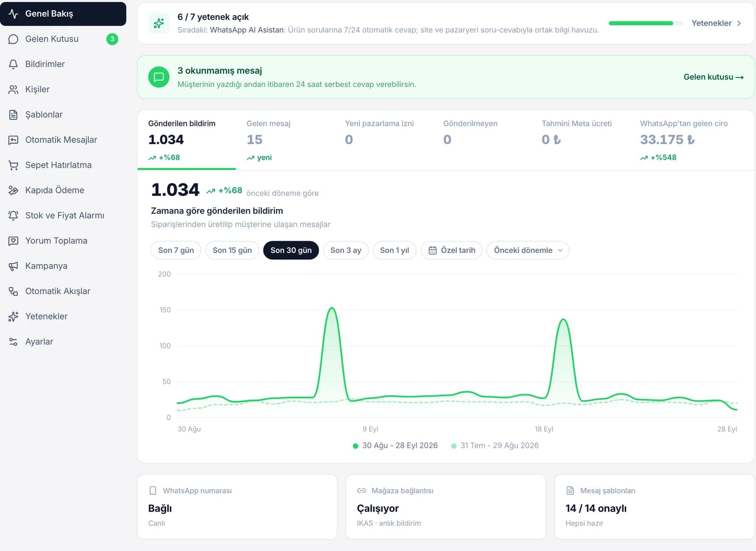Open the Özel tarih date picker
Viewport: 756px width, 551px height.
coord(451,250)
